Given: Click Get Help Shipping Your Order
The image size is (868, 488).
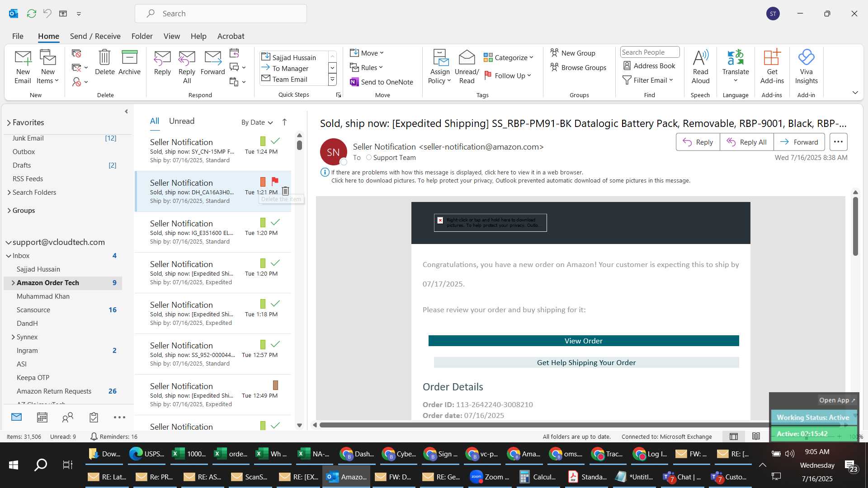Looking at the screenshot, I should (586, 362).
